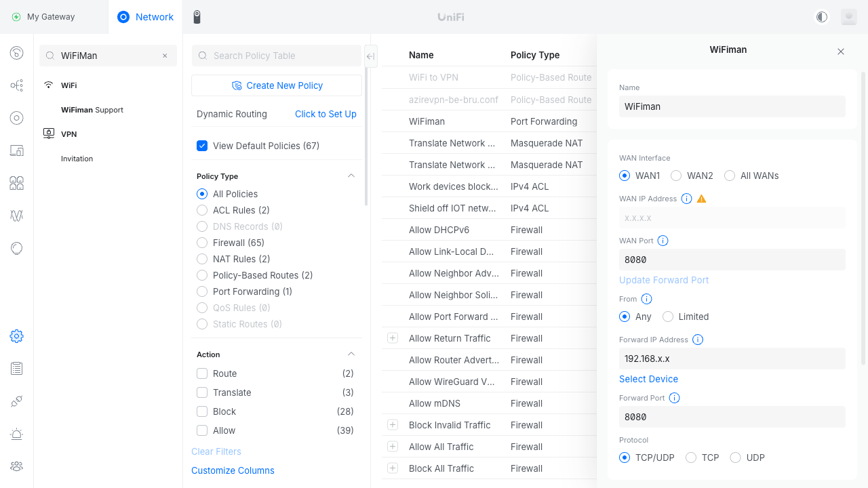
Task: Click Create New Policy button
Action: click(277, 85)
